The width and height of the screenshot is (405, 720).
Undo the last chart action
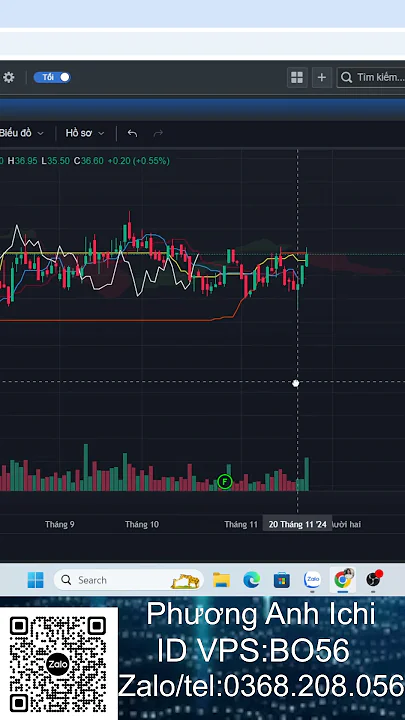(132, 133)
